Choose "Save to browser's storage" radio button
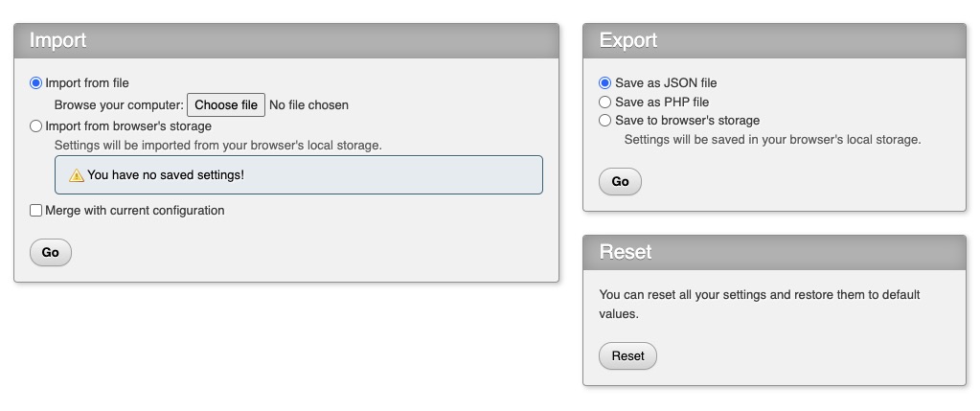Image resolution: width=980 pixels, height=411 pixels. (x=604, y=121)
